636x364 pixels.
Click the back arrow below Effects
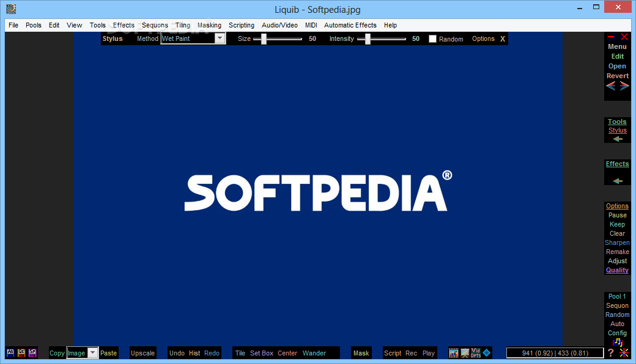click(617, 181)
